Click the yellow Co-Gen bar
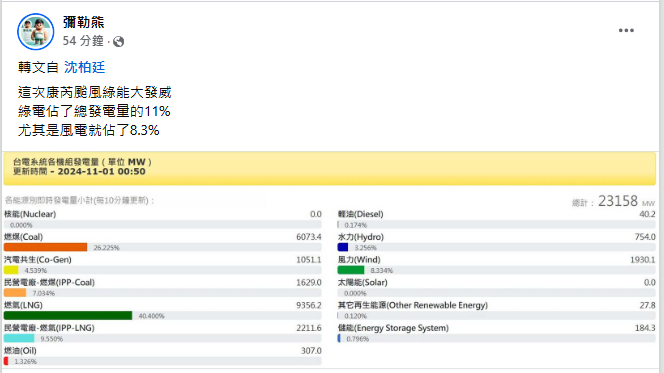The image size is (664, 373). (x=11, y=270)
